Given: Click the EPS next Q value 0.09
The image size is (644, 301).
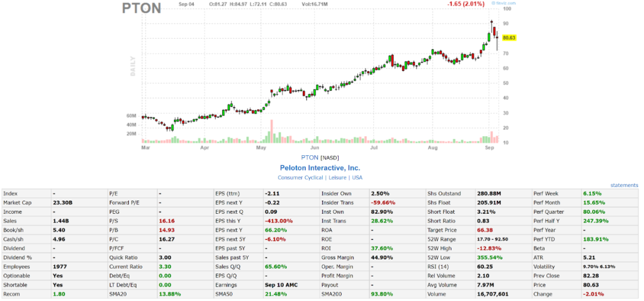Looking at the screenshot, I should click(271, 212).
